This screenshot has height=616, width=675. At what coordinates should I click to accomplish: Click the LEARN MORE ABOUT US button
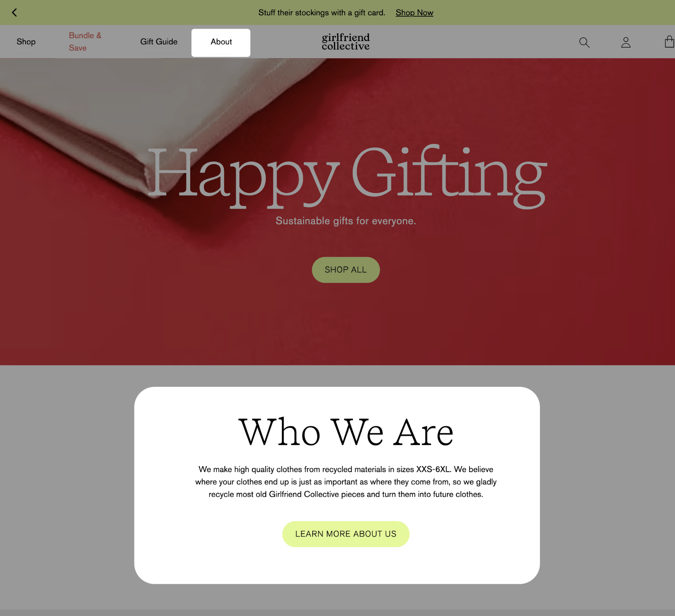[x=346, y=534]
